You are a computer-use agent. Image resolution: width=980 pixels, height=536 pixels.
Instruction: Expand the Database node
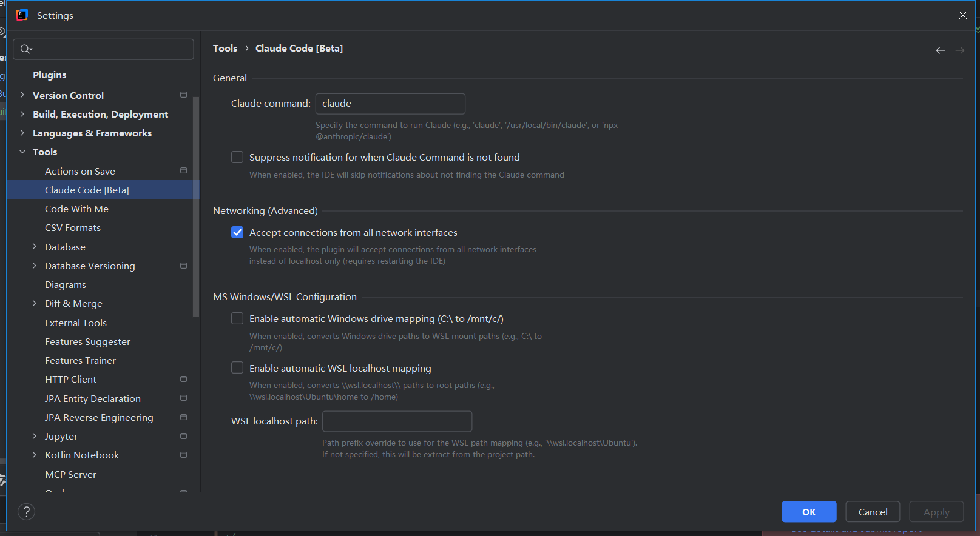click(35, 247)
